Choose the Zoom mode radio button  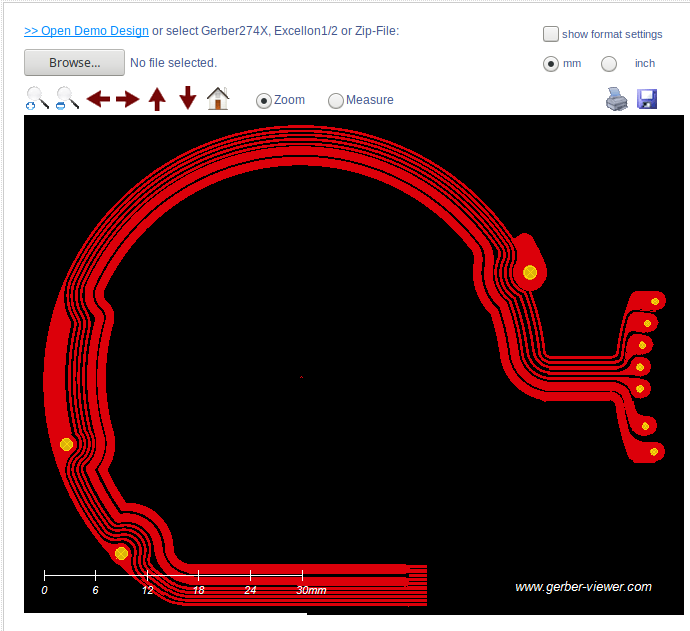[x=264, y=101]
